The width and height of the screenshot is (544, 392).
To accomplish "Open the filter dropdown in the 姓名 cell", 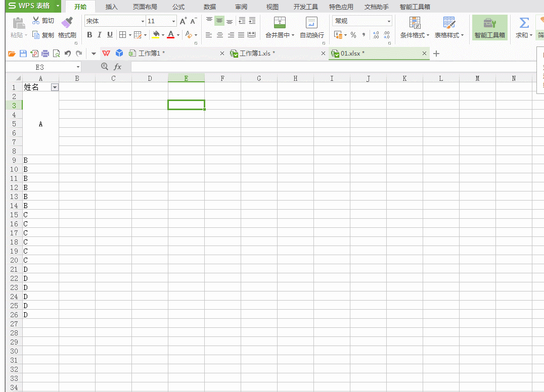I will (55, 87).
